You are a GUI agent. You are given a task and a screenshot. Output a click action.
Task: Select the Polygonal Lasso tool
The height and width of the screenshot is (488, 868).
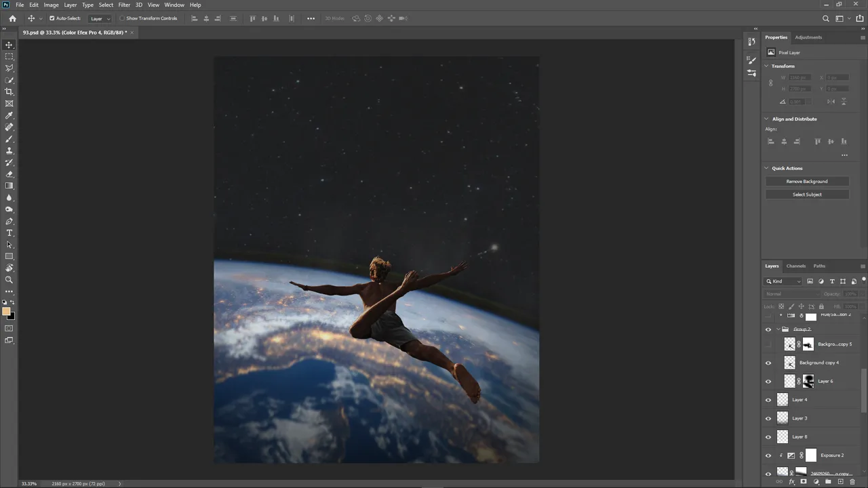9,68
